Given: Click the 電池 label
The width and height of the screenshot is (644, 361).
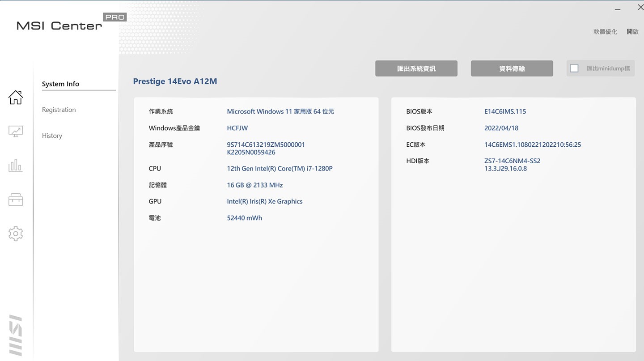Looking at the screenshot, I should 155,218.
